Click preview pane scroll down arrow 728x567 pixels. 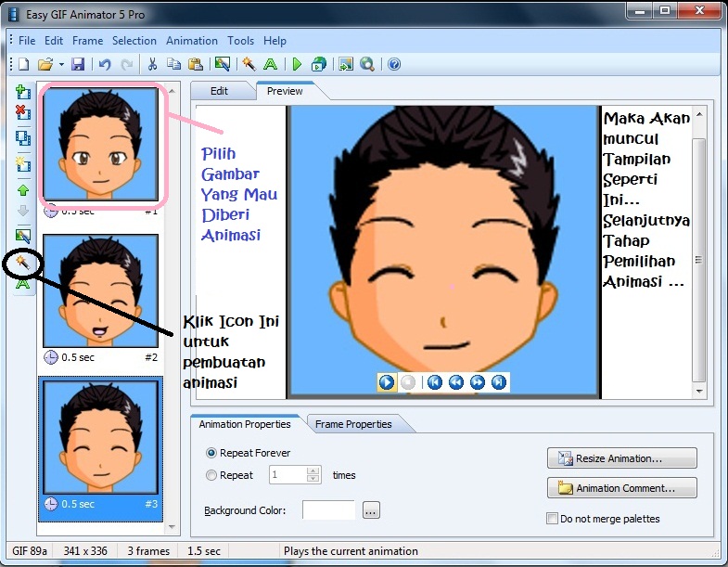699,392
